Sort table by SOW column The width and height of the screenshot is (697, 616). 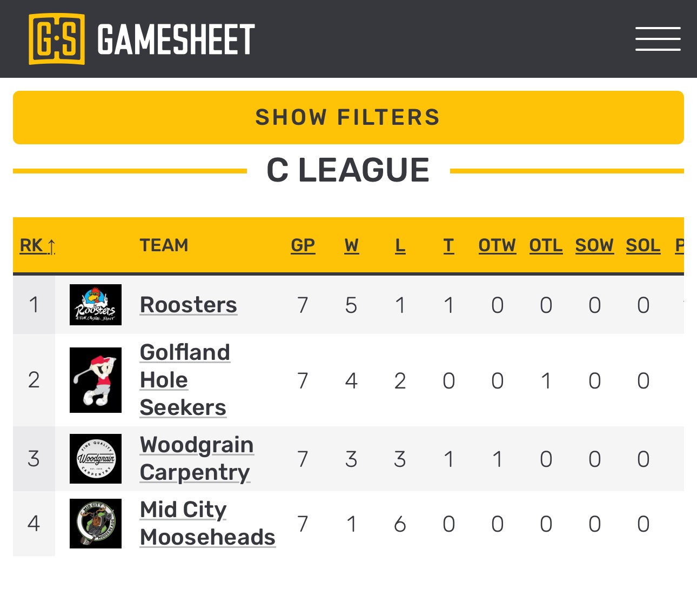(x=594, y=245)
